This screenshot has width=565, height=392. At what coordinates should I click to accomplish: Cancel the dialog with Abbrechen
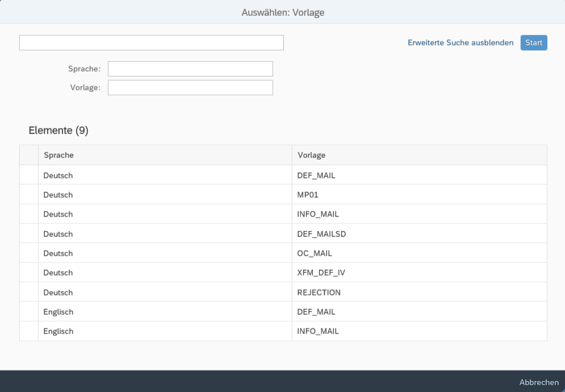tap(538, 382)
